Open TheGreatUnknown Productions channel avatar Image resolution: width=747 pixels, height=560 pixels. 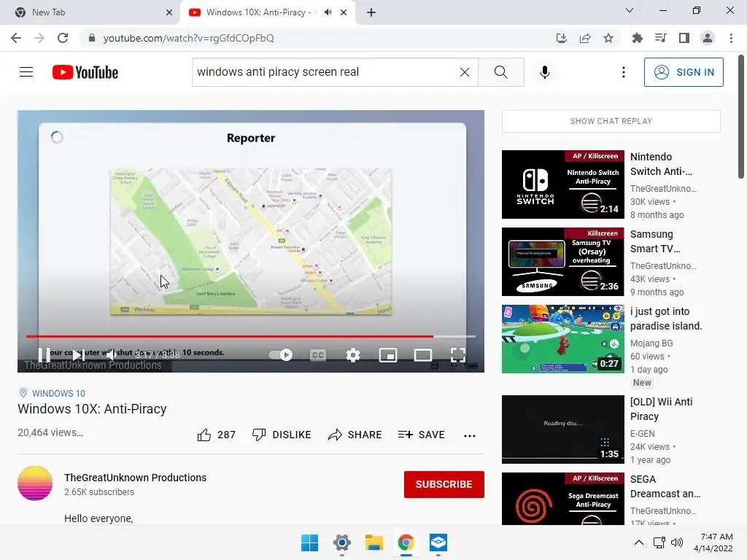pos(35,483)
